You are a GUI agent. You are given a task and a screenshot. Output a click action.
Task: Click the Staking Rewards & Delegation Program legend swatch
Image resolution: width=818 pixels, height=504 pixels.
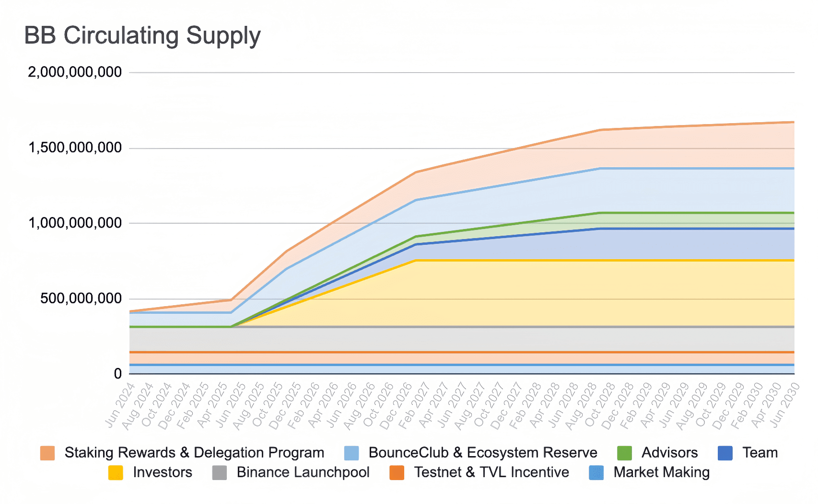click(x=47, y=453)
